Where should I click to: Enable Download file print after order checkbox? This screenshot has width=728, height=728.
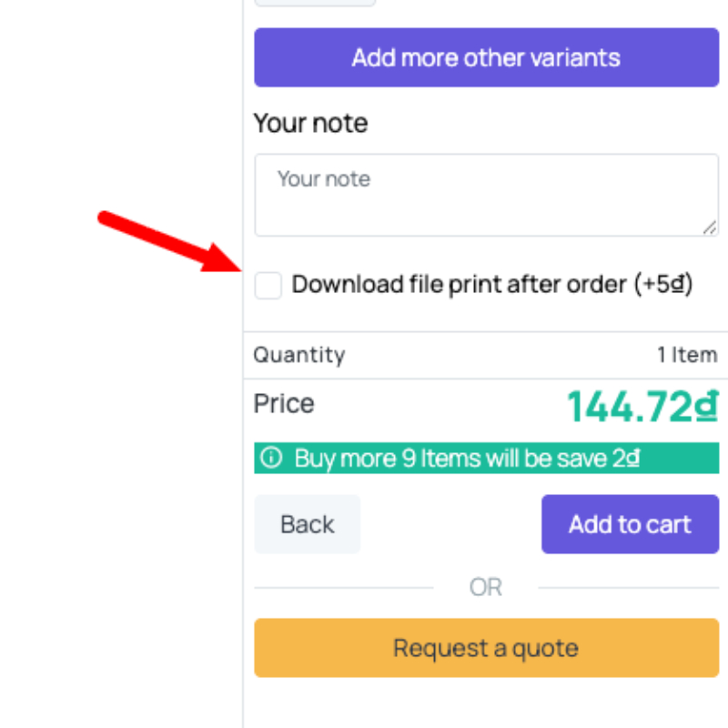(268, 286)
